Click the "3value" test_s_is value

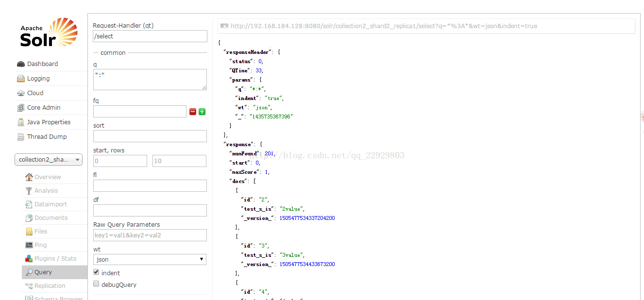coord(291,255)
